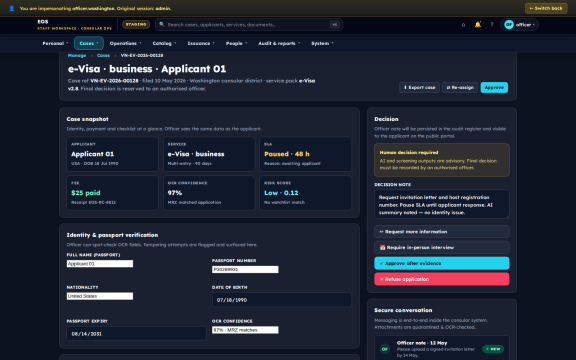Go to Cases breadcrumb link

coord(103,55)
